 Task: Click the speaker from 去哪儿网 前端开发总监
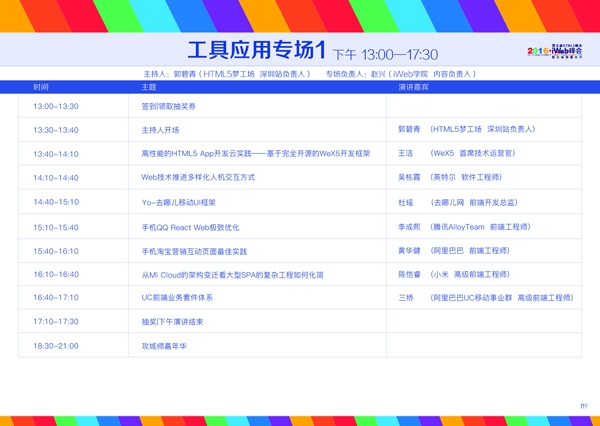tap(458, 202)
